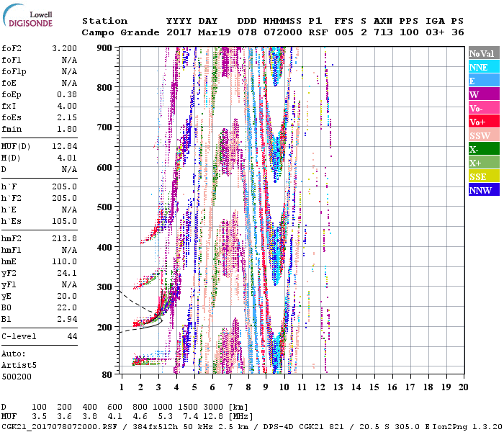Click the RSF program value
This screenshot has width=504, height=432.
(318, 32)
